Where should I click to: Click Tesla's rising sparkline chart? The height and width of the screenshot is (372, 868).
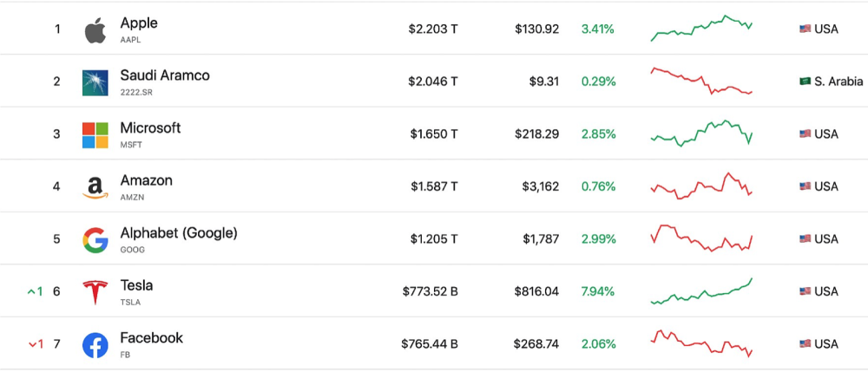click(701, 292)
